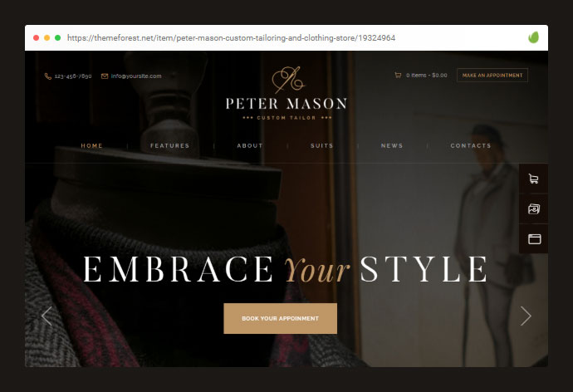573x392 pixels.
Task: Click the envelope icon next to info@yoursite.com
Action: (x=105, y=76)
